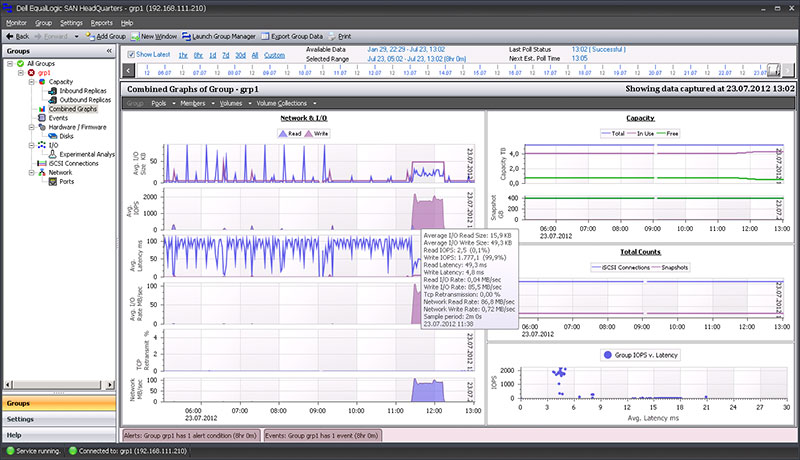Click the Groups tree horizontal scrollbar
This screenshot has width=800, height=460.
pyautogui.click(x=59, y=385)
